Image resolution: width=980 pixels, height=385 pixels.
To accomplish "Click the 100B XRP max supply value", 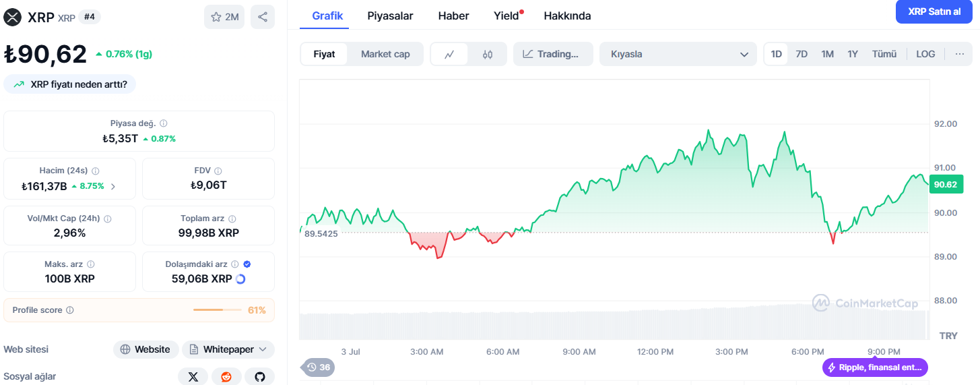I will (70, 278).
